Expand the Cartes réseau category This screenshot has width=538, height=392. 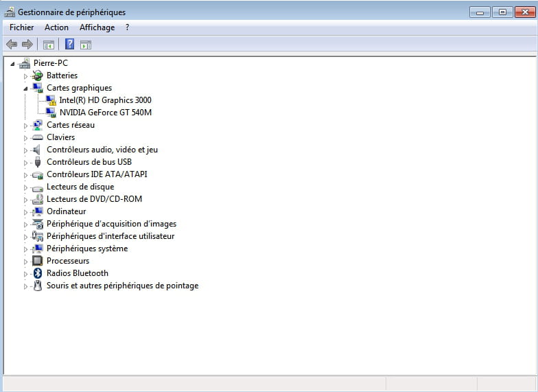tap(26, 125)
